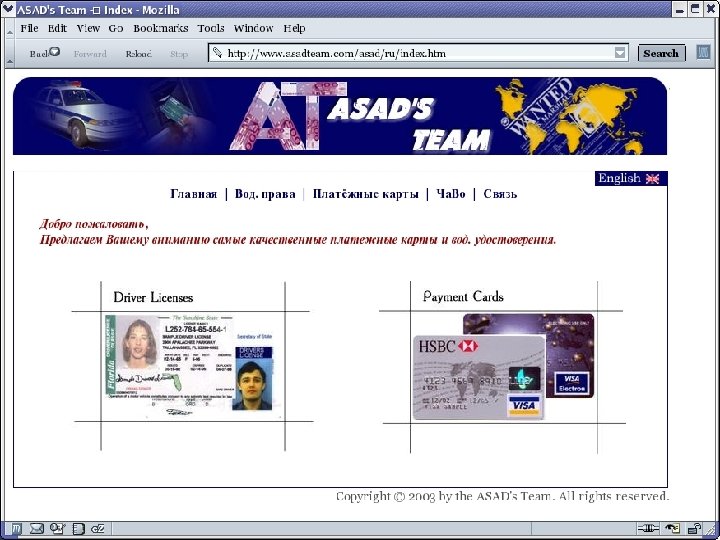Open the Mail envelope icon in status bar
Image resolution: width=720 pixels, height=540 pixels.
click(x=36, y=529)
